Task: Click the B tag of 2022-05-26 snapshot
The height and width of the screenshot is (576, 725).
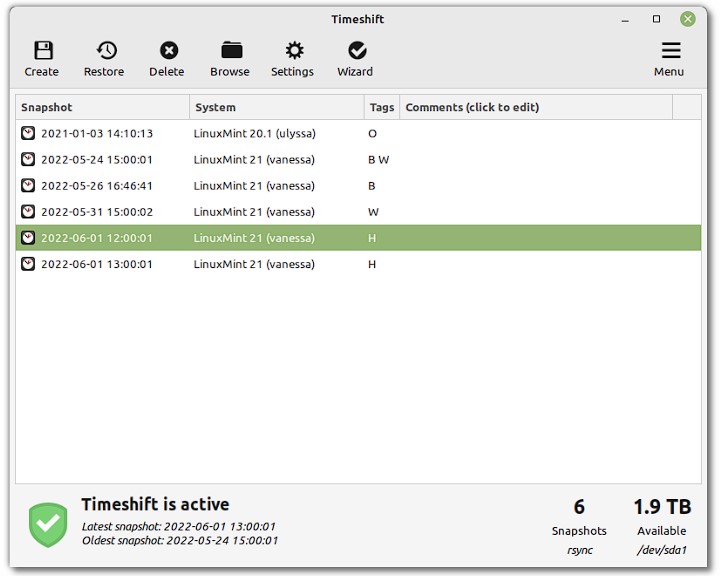Action: [x=371, y=186]
